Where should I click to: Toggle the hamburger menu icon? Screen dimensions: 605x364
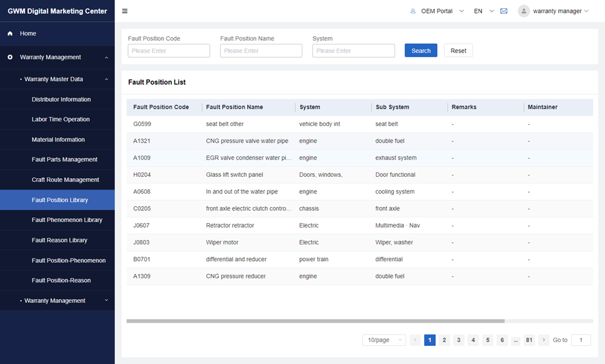tap(125, 11)
